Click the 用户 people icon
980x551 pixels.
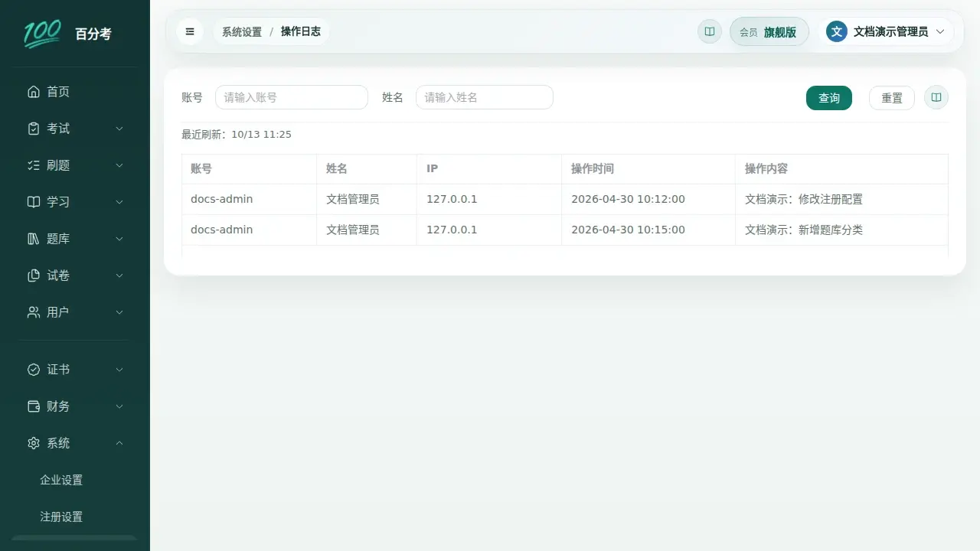point(34,312)
